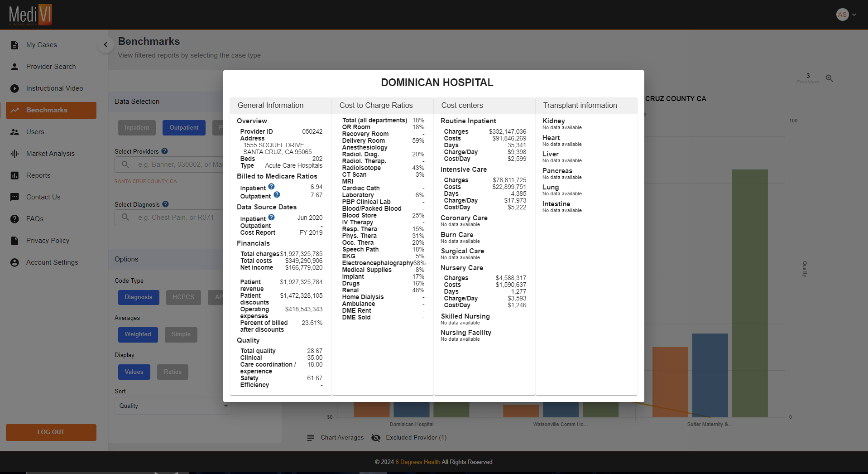Select the Outpatient case type
Image resolution: width=868 pixels, height=474 pixels.
pos(184,128)
